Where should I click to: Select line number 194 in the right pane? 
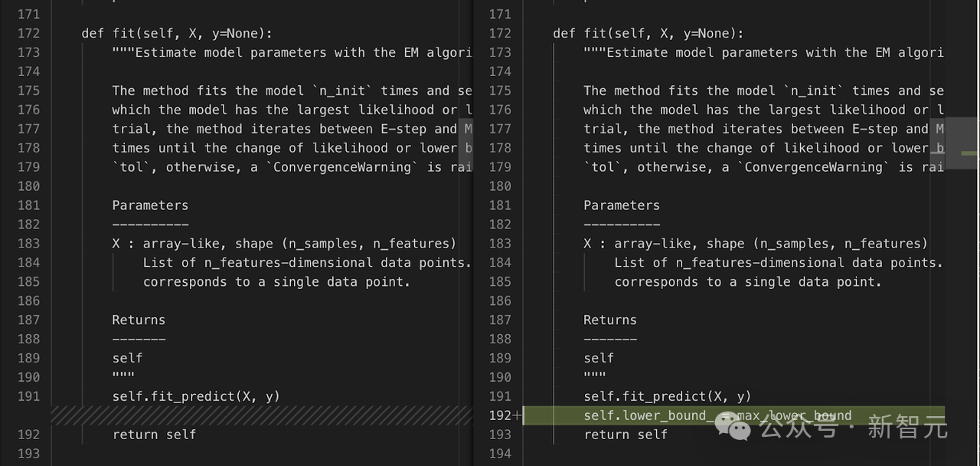(499, 454)
